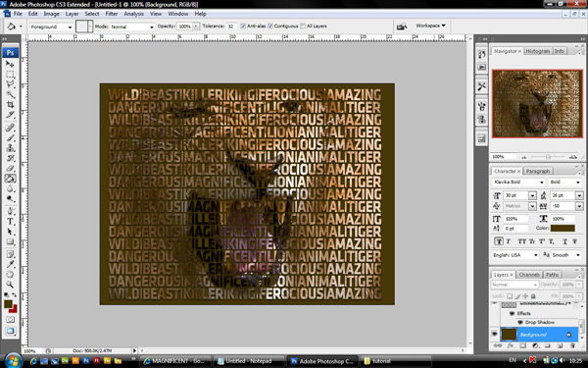Open the Smooth anti-aliasing dropdown
This screenshot has height=368, width=588.
[x=566, y=255]
